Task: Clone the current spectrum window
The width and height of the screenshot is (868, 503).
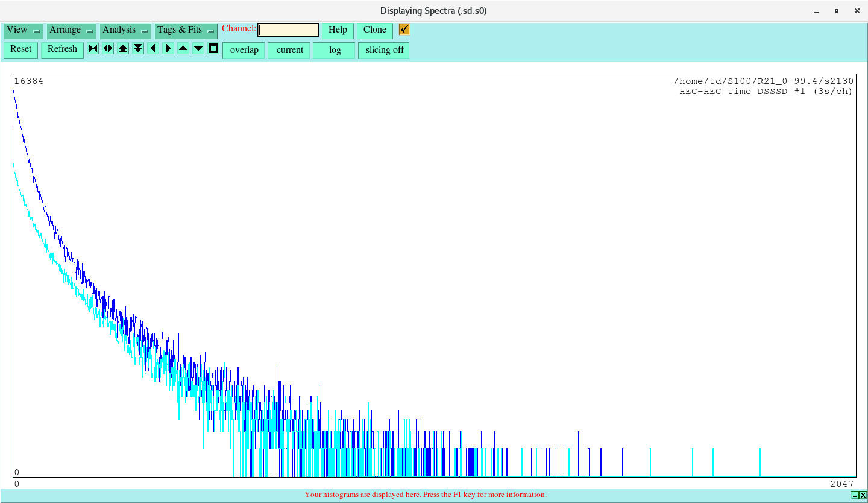Action: pyautogui.click(x=374, y=30)
